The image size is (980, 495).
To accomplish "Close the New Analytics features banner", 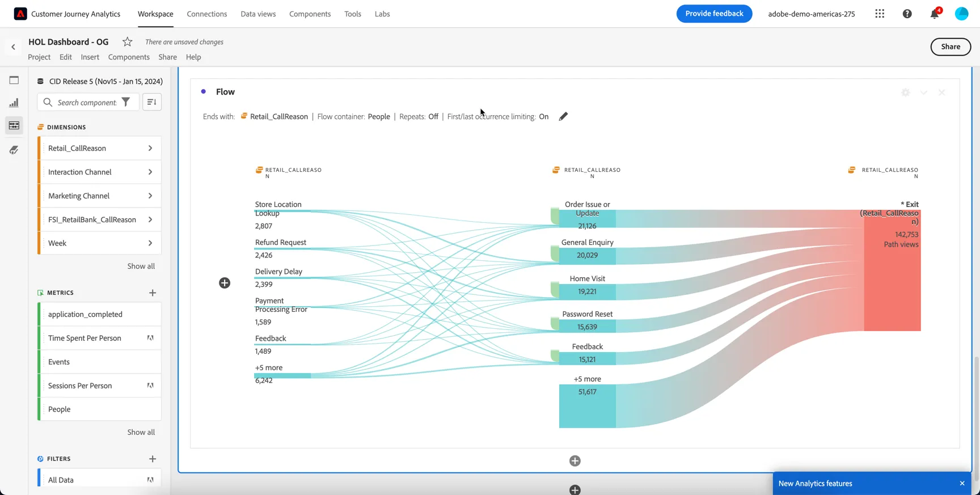I will tap(962, 484).
